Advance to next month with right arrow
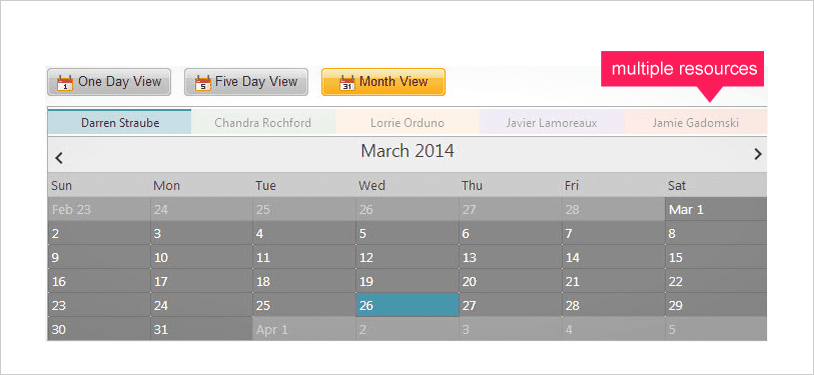Viewport: 814px width, 375px height. click(x=758, y=154)
